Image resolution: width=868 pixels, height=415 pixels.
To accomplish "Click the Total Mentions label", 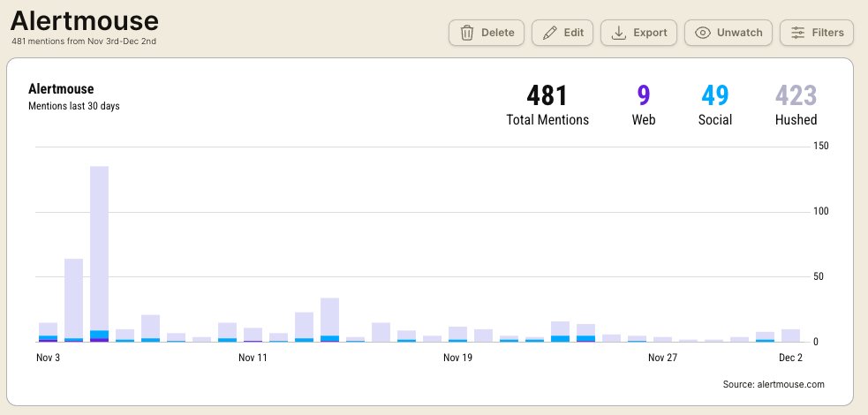I will (547, 120).
